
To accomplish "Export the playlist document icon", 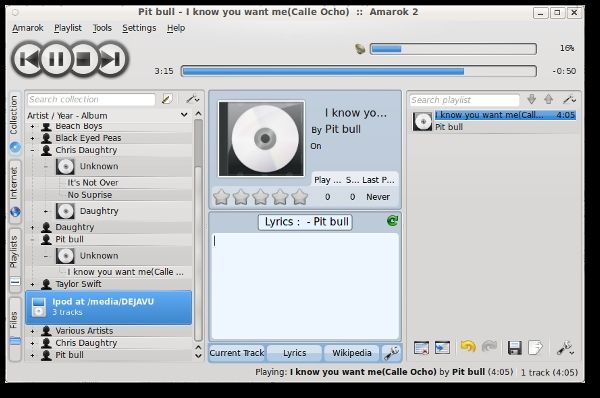I will (535, 348).
